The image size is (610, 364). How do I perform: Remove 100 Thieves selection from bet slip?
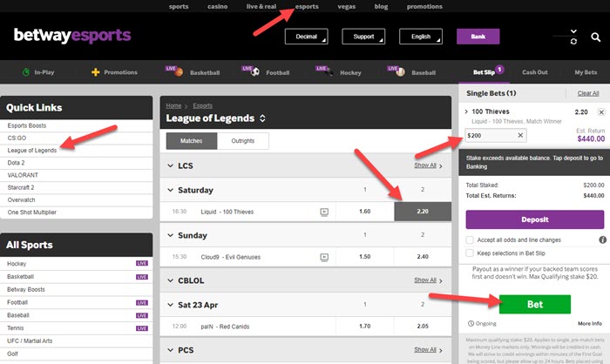[x=601, y=112]
